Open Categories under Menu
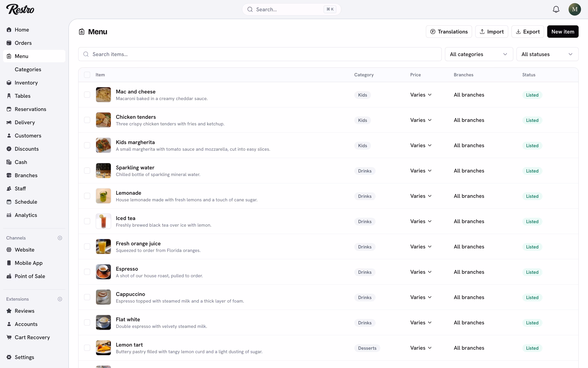Image resolution: width=588 pixels, height=368 pixels. [34, 69]
